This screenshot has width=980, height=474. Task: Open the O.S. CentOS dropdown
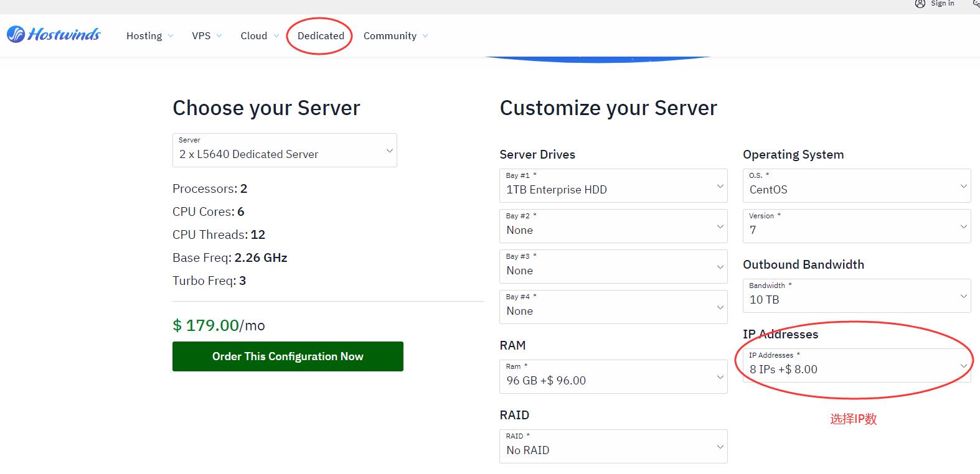pos(857,185)
